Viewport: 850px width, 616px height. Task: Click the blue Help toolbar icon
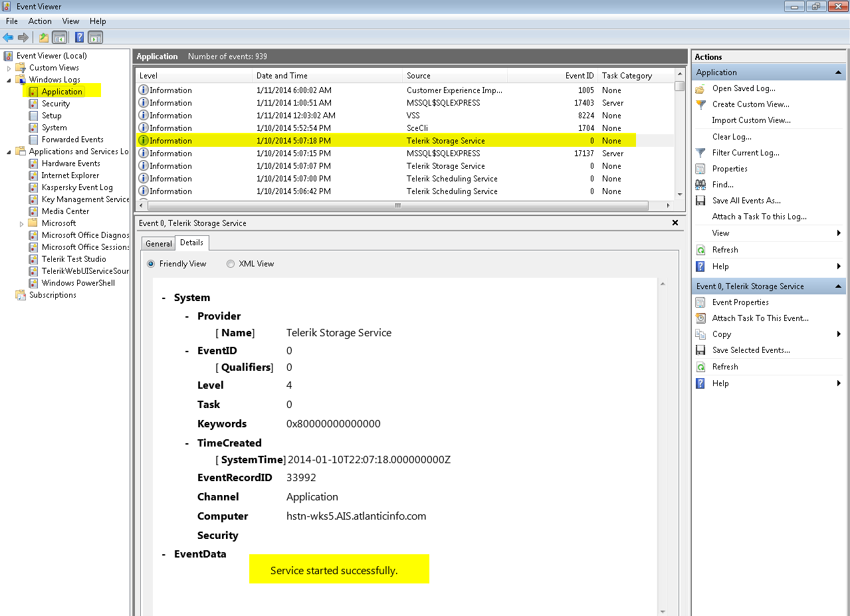click(80, 38)
